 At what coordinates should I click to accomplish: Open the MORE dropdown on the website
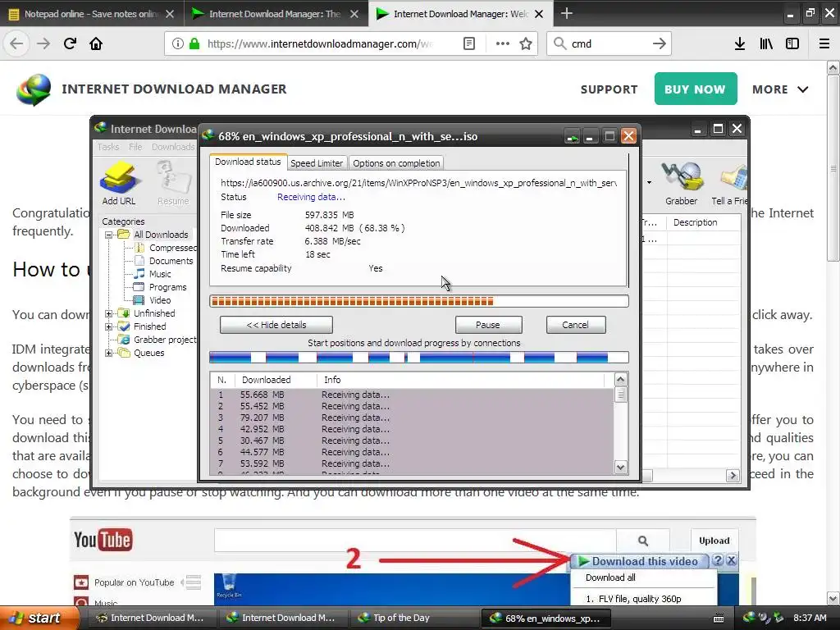779,89
